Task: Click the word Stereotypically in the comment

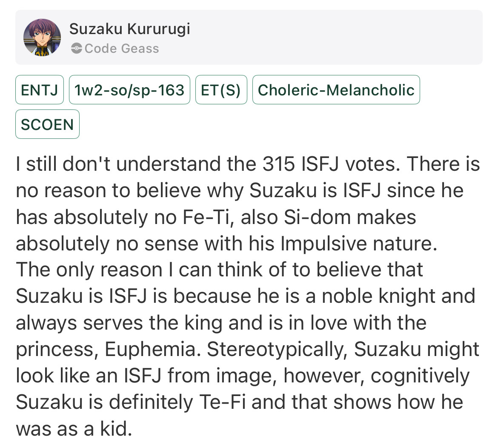Action: tap(277, 350)
